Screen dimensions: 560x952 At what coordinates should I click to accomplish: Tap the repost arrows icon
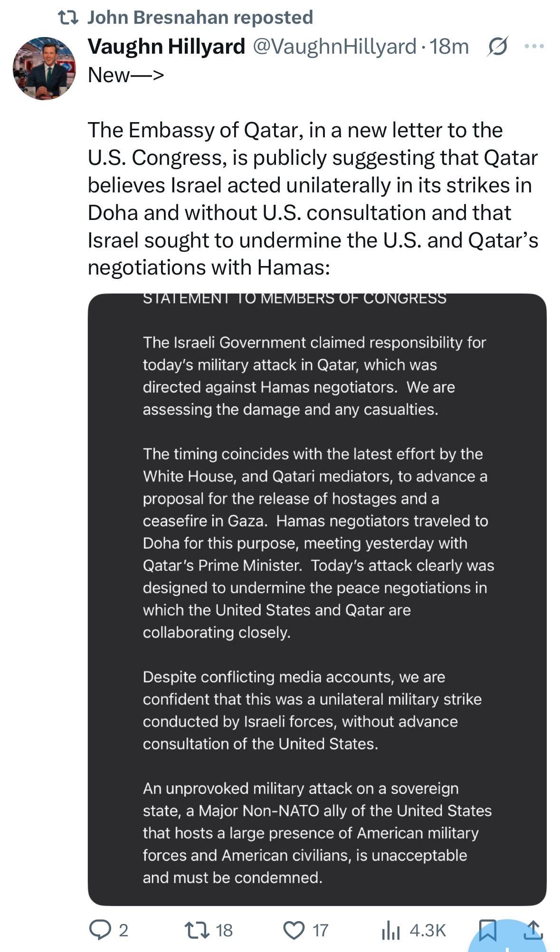(197, 930)
